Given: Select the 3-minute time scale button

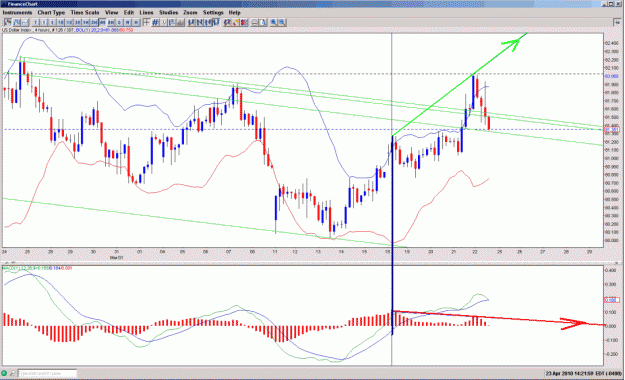Looking at the screenshot, I should pyautogui.click(x=52, y=23).
